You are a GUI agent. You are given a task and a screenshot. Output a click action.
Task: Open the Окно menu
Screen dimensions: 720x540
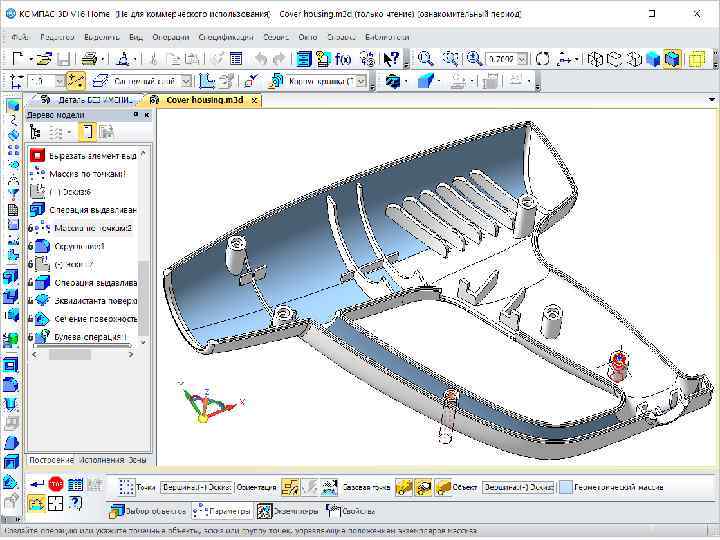click(308, 37)
